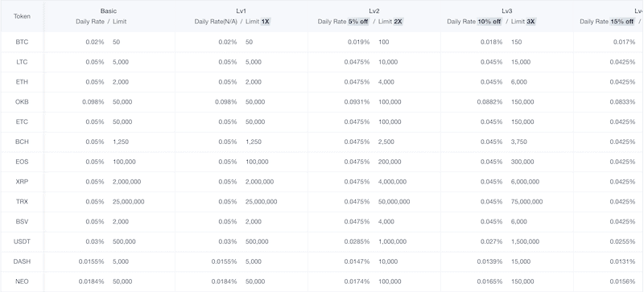The width and height of the screenshot is (644, 292).
Task: Click the Token column header
Action: 22,16
